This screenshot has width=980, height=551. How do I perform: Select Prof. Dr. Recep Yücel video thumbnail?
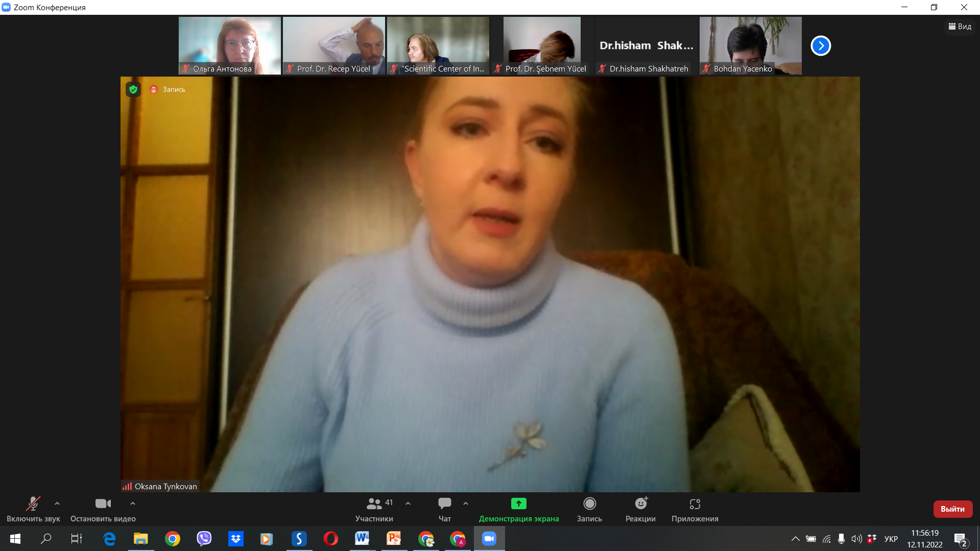(x=334, y=45)
